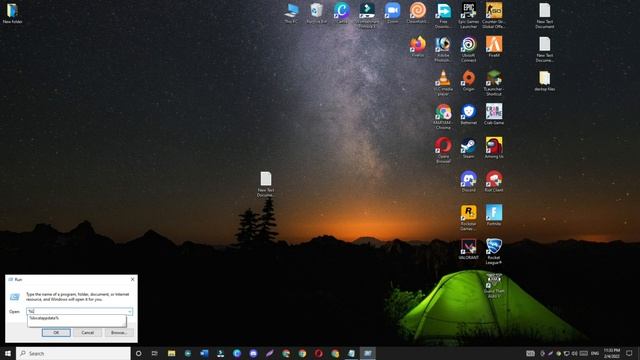
Task: Open Task View on the taskbar
Action: point(155,353)
